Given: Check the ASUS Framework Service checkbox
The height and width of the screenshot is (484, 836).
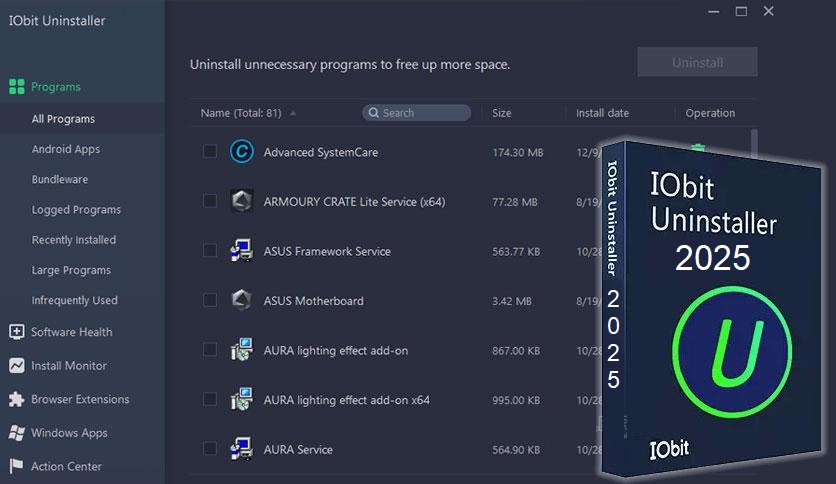Looking at the screenshot, I should [210, 251].
